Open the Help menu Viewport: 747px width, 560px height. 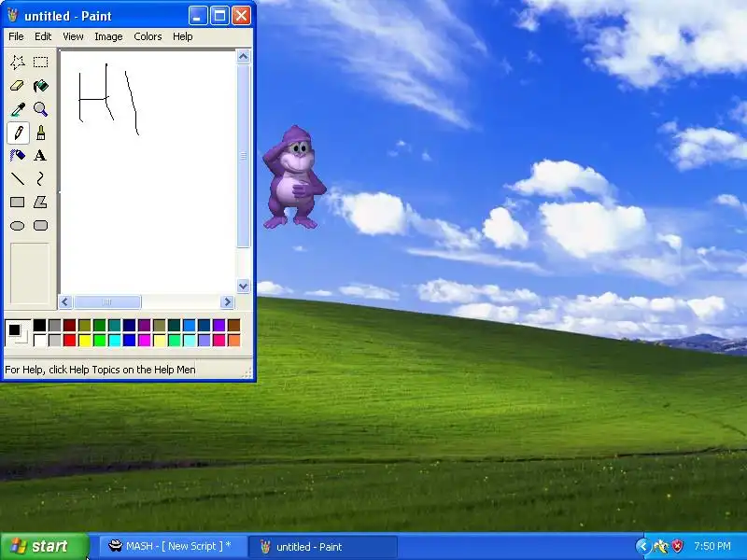coord(182,36)
